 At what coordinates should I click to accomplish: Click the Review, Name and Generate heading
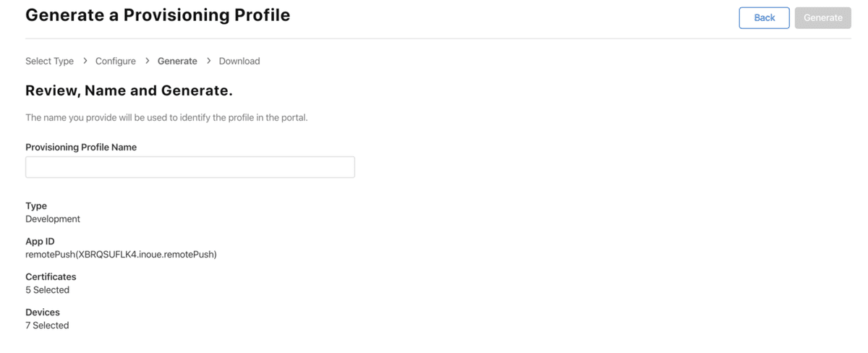(129, 91)
